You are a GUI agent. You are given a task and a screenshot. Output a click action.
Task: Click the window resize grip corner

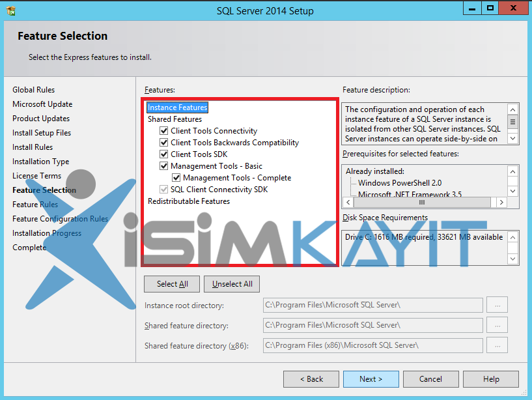tap(525, 393)
